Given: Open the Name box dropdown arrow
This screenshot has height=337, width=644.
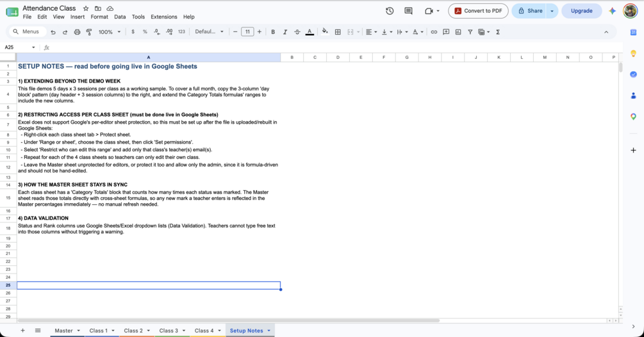Looking at the screenshot, I should coord(33,47).
